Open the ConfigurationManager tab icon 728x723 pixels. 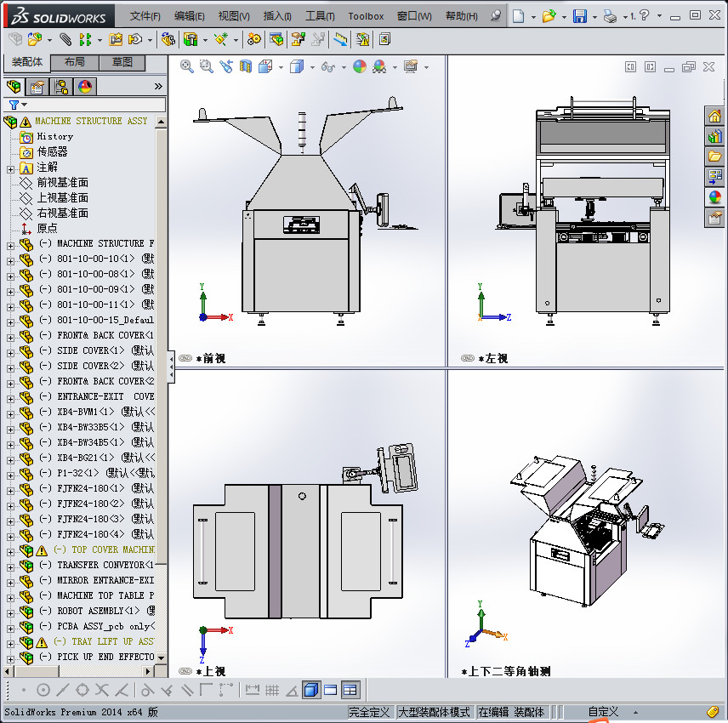tap(61, 87)
